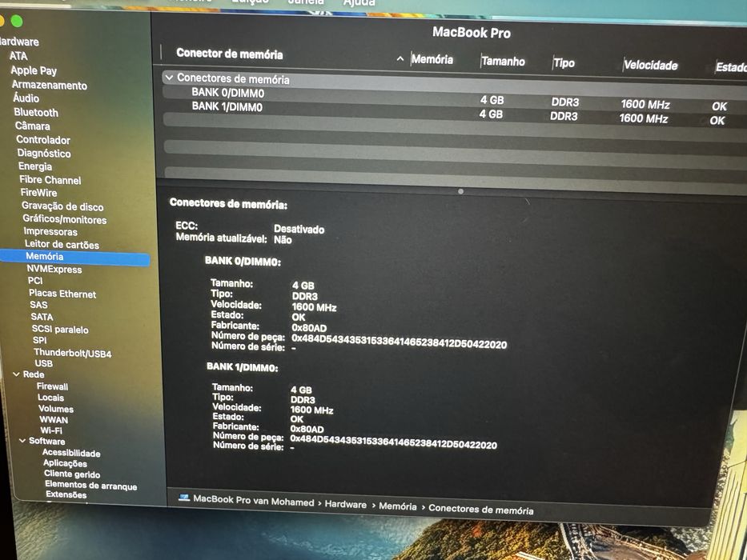Click the MacBook Pro laptop icon in path bar
This screenshot has height=560, width=747.
[x=184, y=498]
